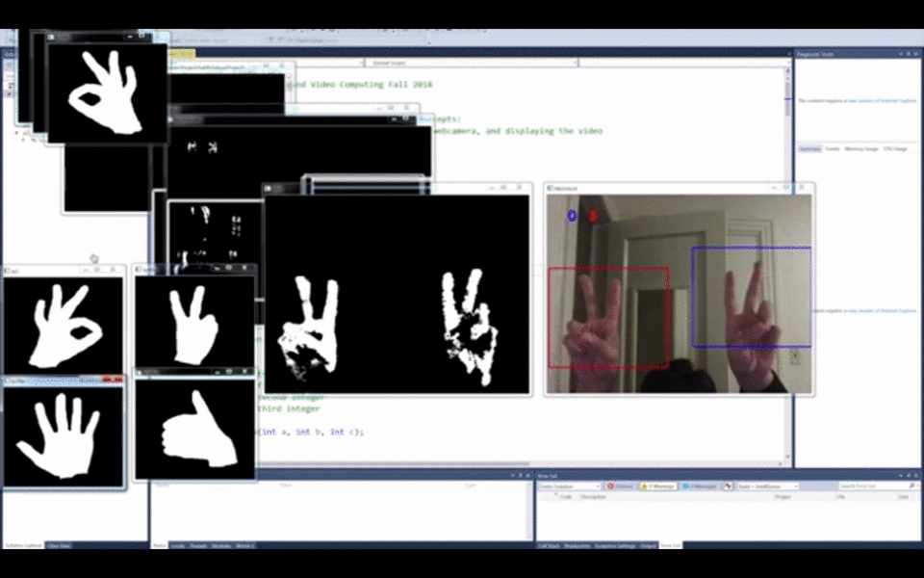This screenshot has width=924, height=578.
Task: Click the Search Error List field
Action: click(878, 486)
